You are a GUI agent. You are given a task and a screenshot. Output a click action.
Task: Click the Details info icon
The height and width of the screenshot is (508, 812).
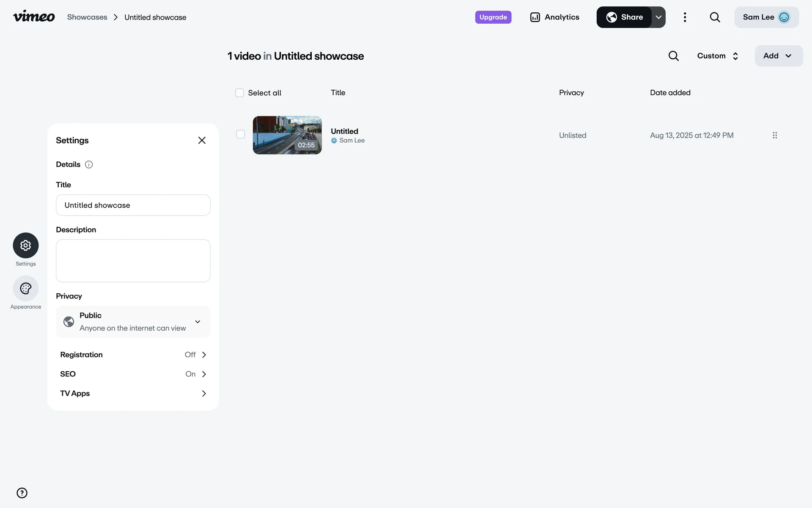pos(89,165)
